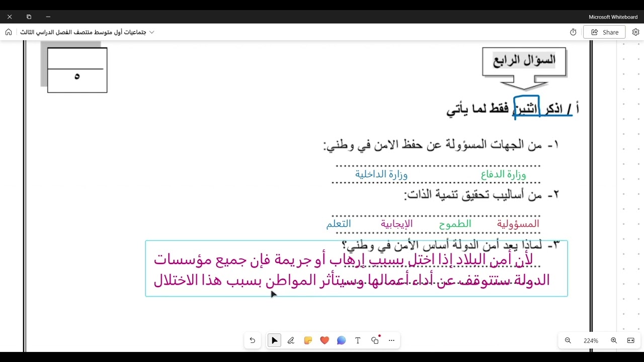The height and width of the screenshot is (362, 644).
Task: Zoom in with the plus magnifier
Action: [614, 340]
